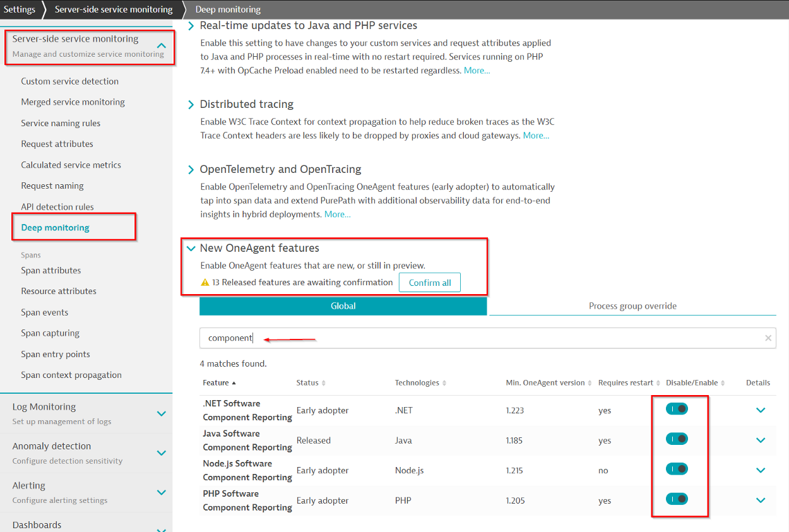Expand OpenTelemetry and OpenTracing section

coord(191,170)
